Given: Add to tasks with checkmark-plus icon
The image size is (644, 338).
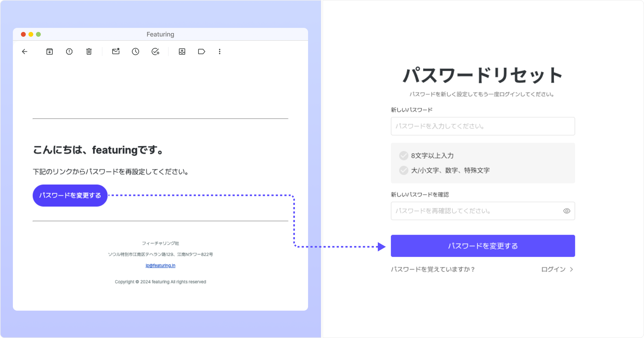Looking at the screenshot, I should [155, 52].
